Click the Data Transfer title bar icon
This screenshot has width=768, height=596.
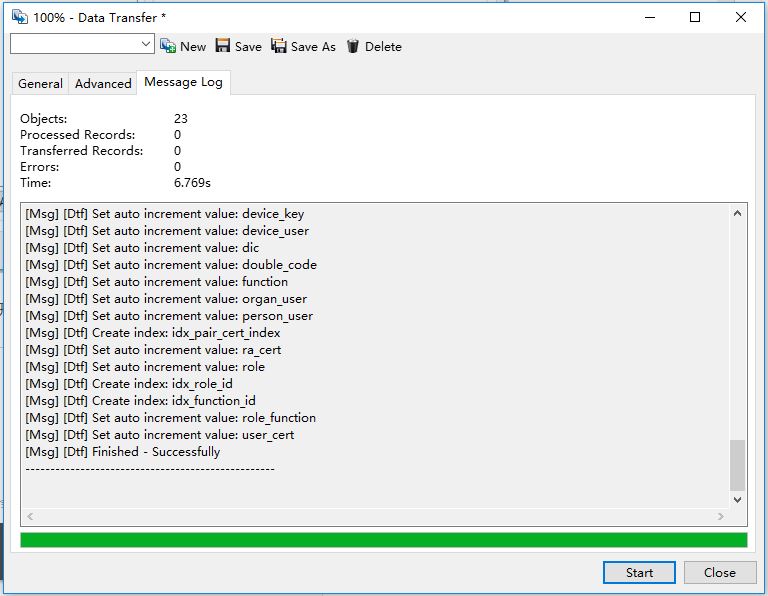point(20,17)
